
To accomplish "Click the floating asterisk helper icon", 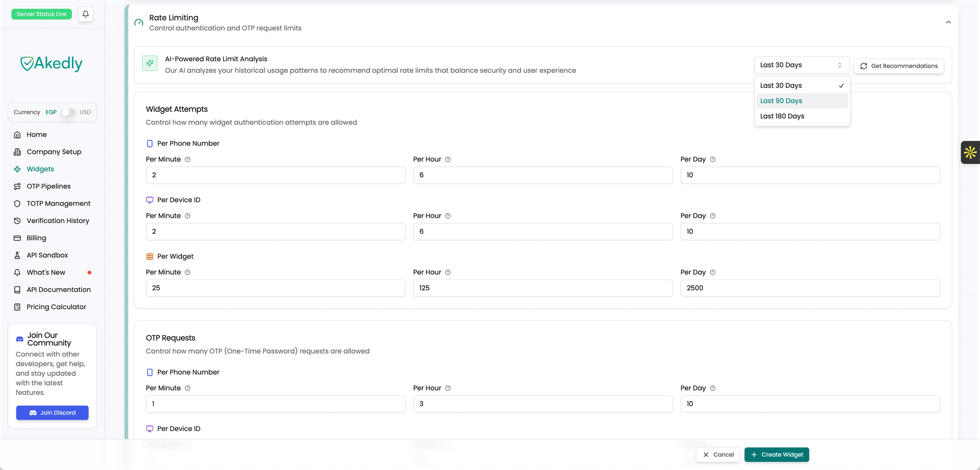I will point(970,153).
